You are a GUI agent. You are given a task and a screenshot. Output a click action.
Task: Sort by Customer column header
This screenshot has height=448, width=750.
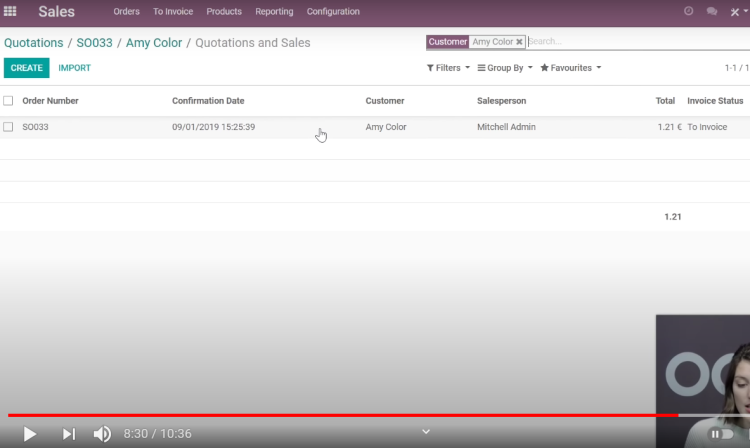tap(385, 101)
